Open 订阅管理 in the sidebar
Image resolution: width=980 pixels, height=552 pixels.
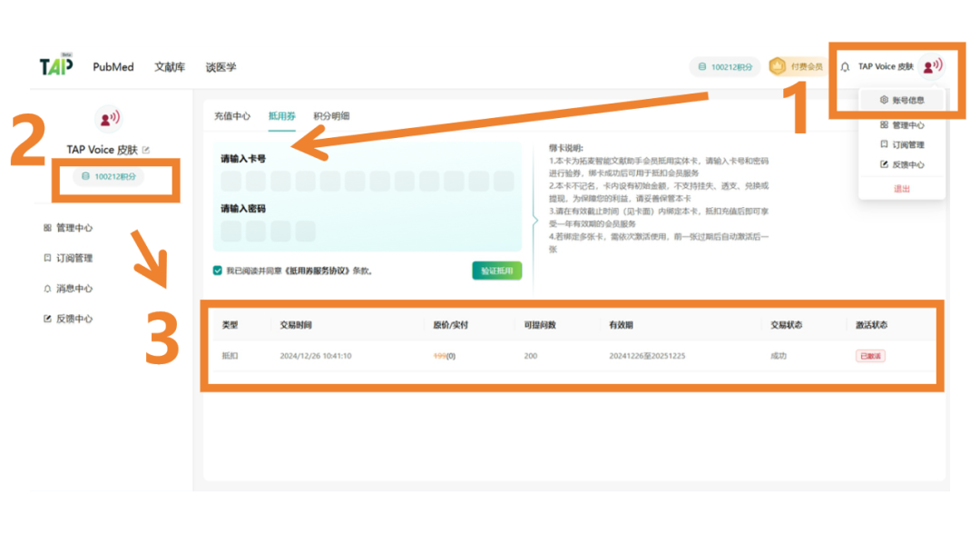pos(68,258)
